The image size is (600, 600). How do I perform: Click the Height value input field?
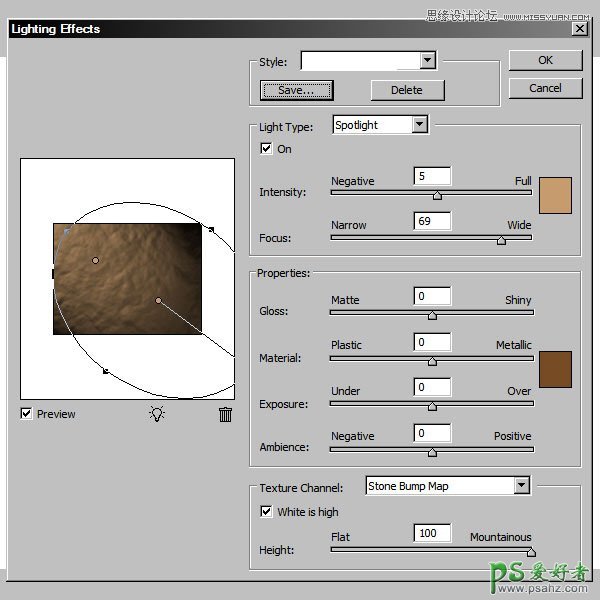pyautogui.click(x=432, y=533)
